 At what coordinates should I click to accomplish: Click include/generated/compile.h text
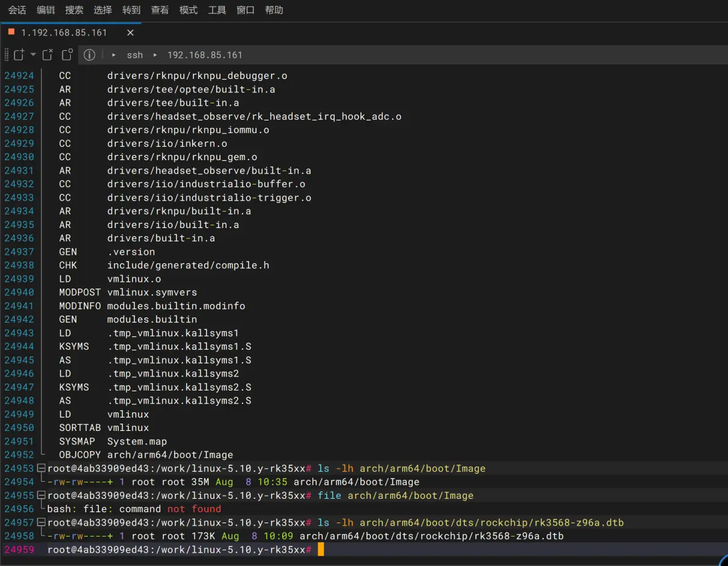(189, 265)
